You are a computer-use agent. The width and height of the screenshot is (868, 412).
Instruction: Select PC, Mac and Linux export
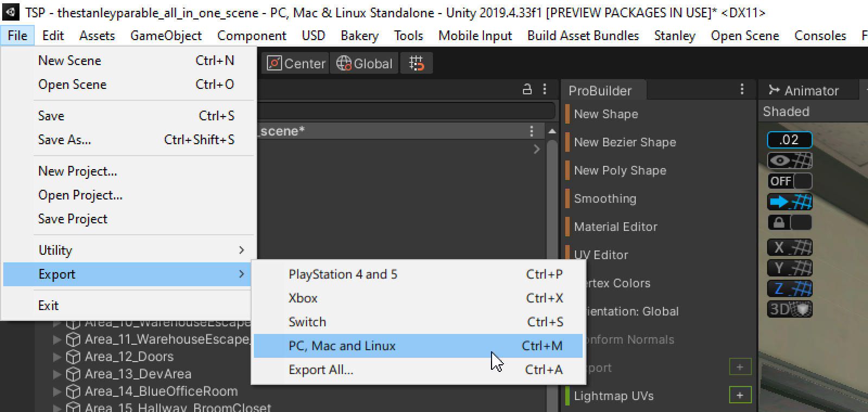[418, 345]
